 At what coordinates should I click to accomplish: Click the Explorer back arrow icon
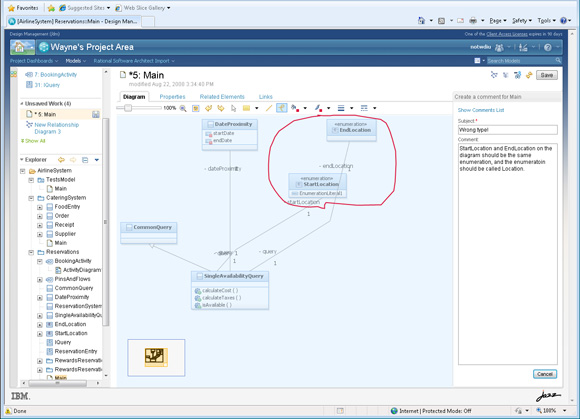point(61,160)
